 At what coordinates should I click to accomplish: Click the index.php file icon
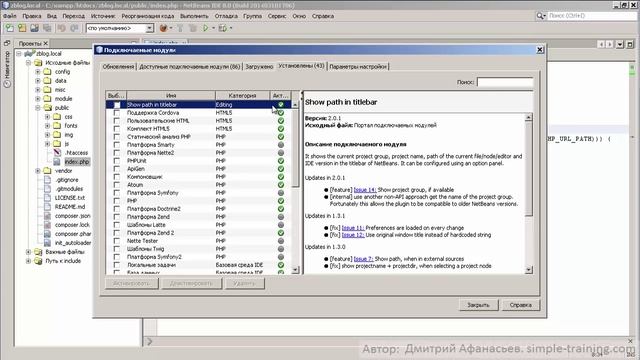click(57, 162)
